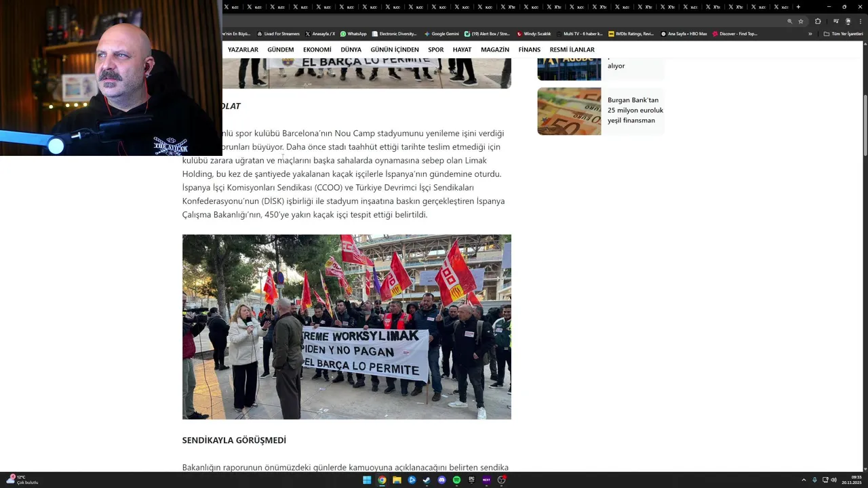
Task: Expand hidden bookmarks chevron
Action: pos(810,34)
